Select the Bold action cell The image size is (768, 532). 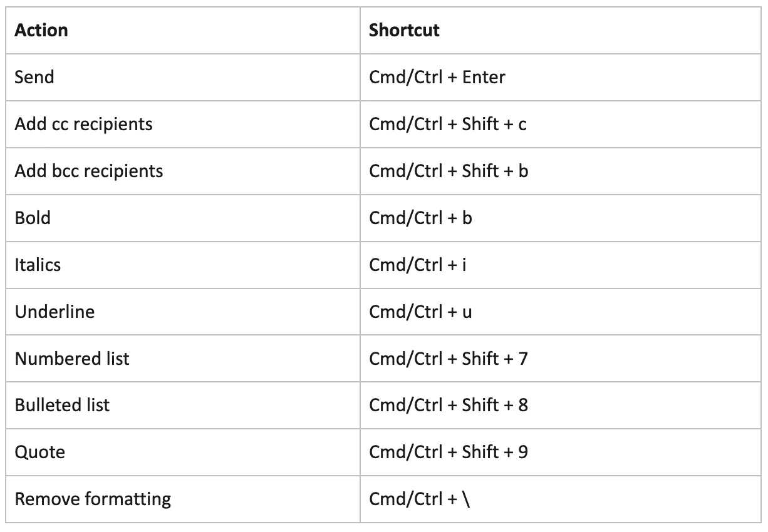pos(33,218)
